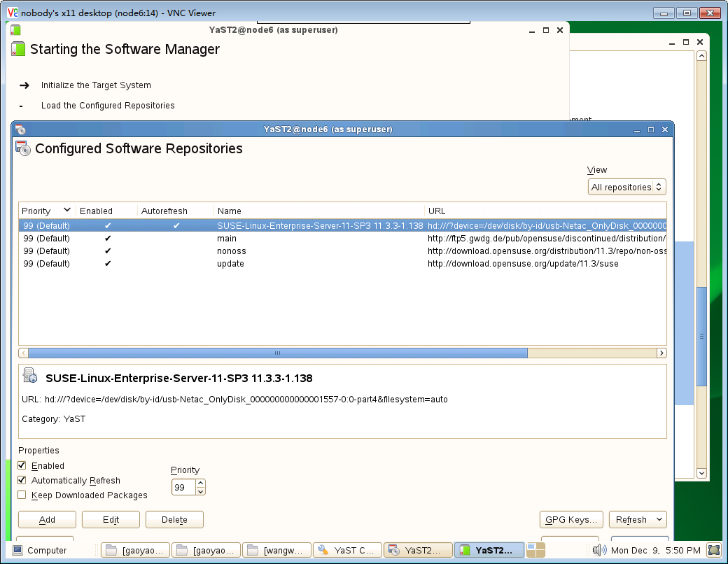Select the main repository row
Screen dimensions: 728x564
coord(342,238)
